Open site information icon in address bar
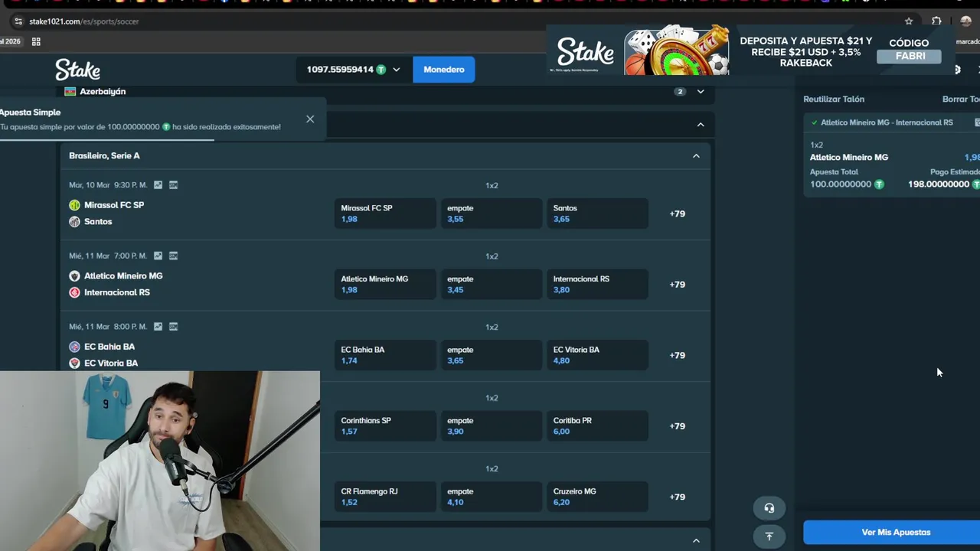Image resolution: width=980 pixels, height=551 pixels. point(18,21)
